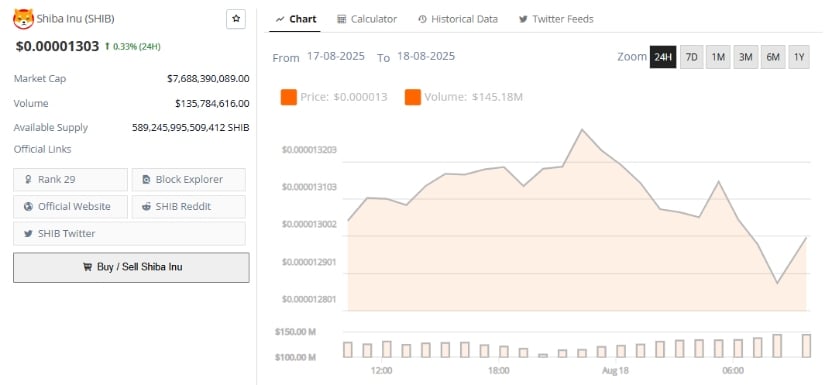Set chart zoom to 1M
Viewport: 825px width, 385px height.
coord(718,57)
